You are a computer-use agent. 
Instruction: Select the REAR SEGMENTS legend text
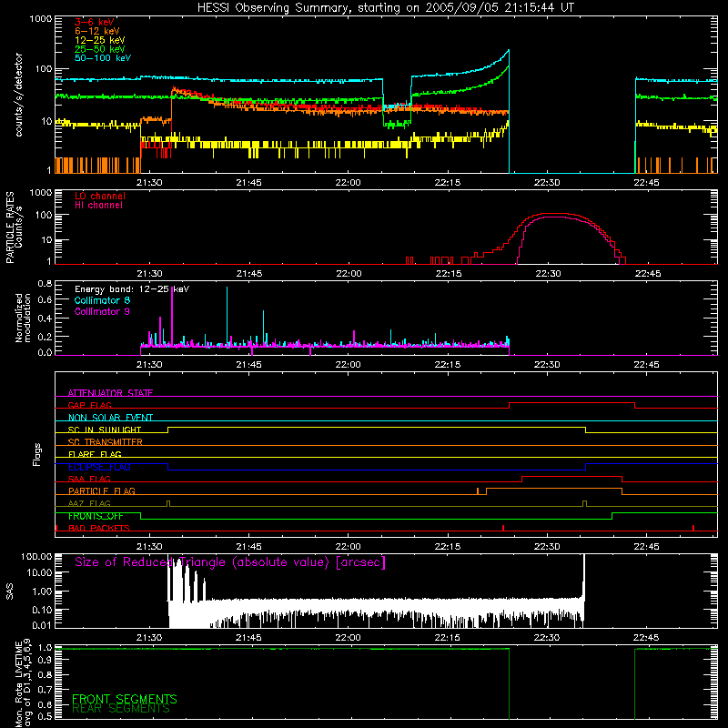[x=121, y=709]
